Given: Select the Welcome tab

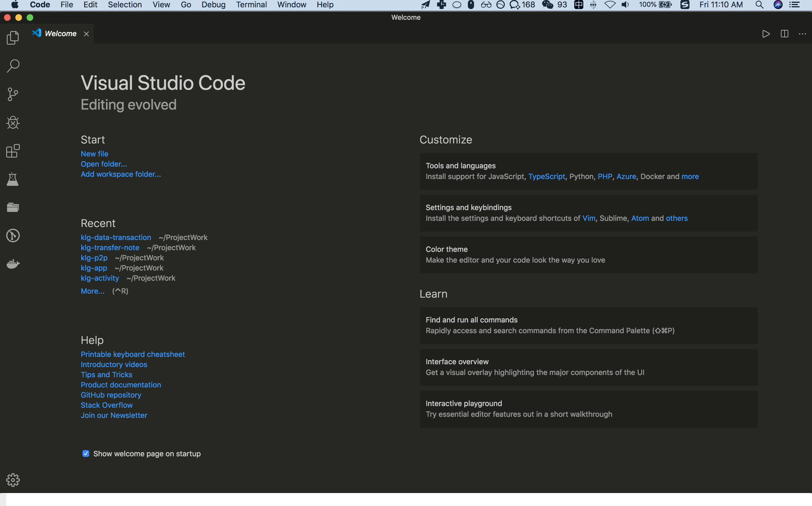Looking at the screenshot, I should (60, 34).
